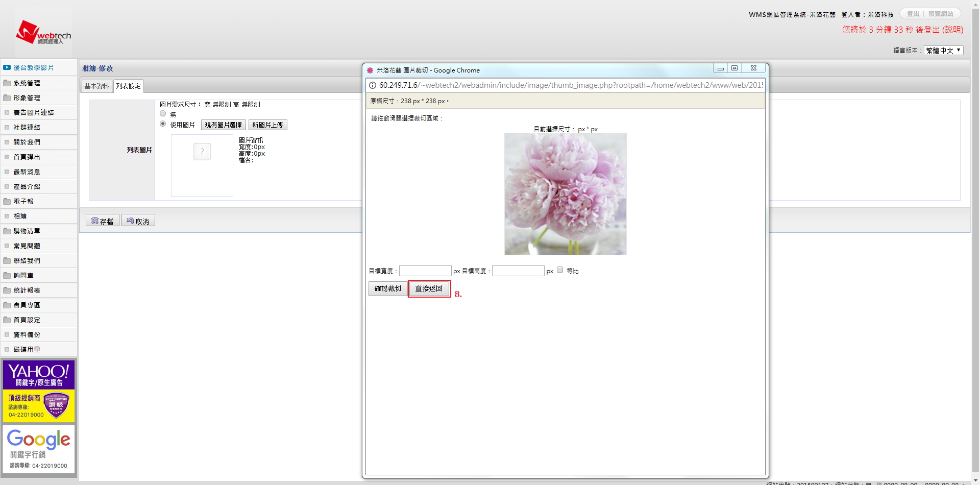Open the Google keyword marketing banner
This screenshot has height=485, width=980.
click(39, 449)
